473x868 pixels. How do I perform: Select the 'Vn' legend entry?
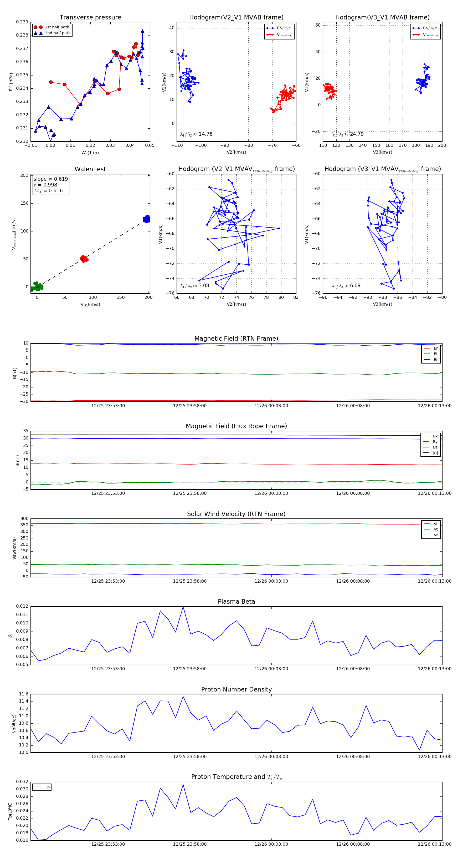[x=431, y=535]
